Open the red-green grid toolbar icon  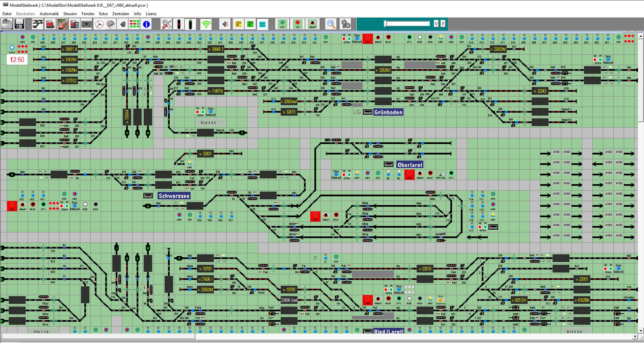tap(135, 24)
